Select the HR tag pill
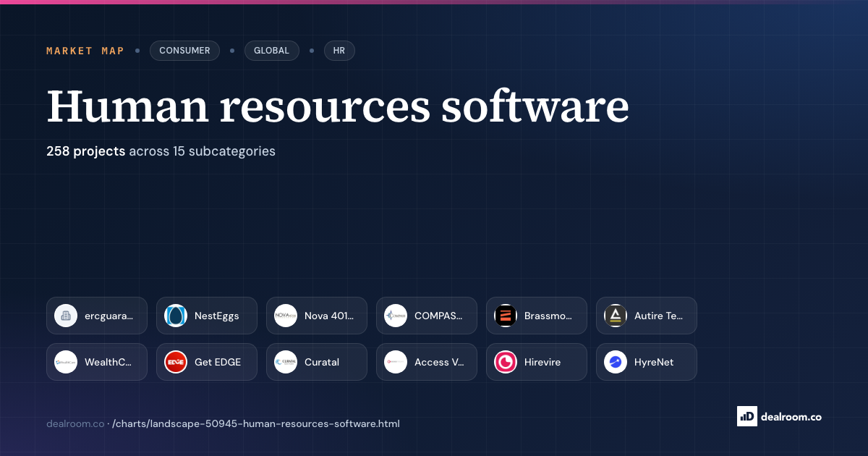 click(339, 51)
